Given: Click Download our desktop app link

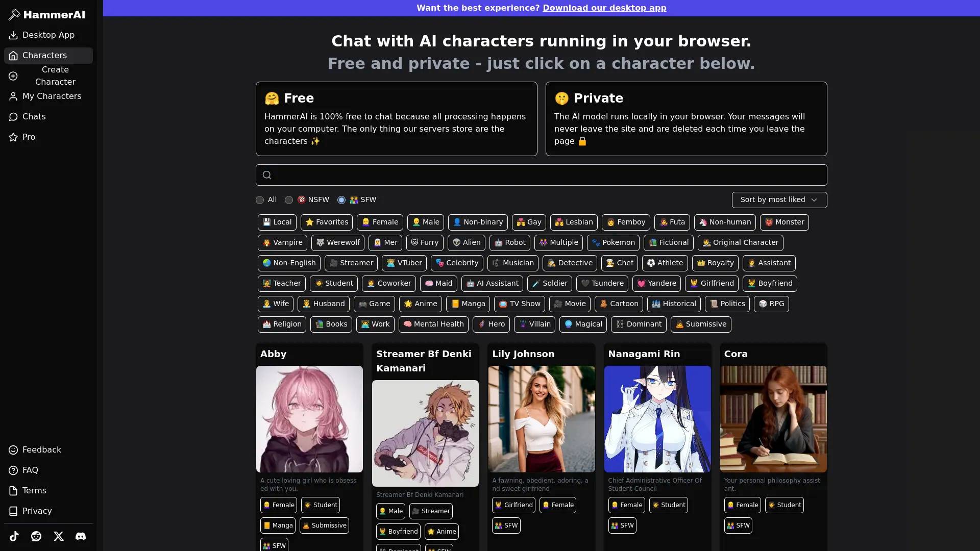Looking at the screenshot, I should point(604,8).
